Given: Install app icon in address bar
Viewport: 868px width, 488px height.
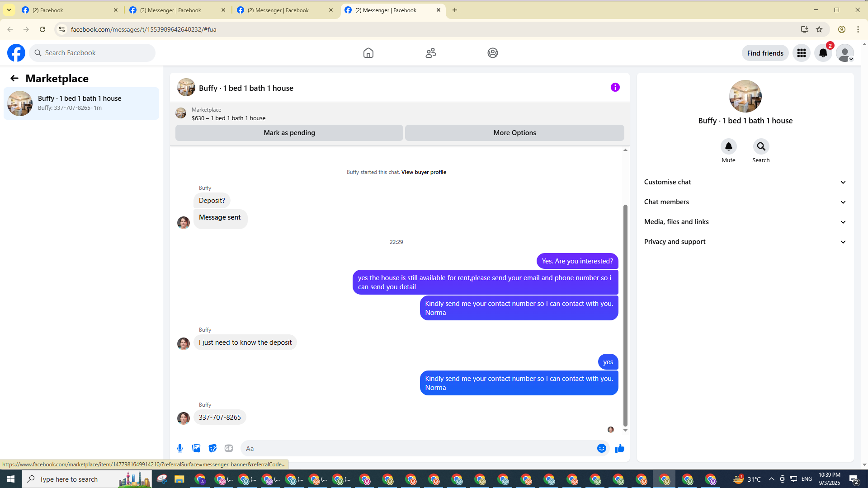Looking at the screenshot, I should point(805,29).
